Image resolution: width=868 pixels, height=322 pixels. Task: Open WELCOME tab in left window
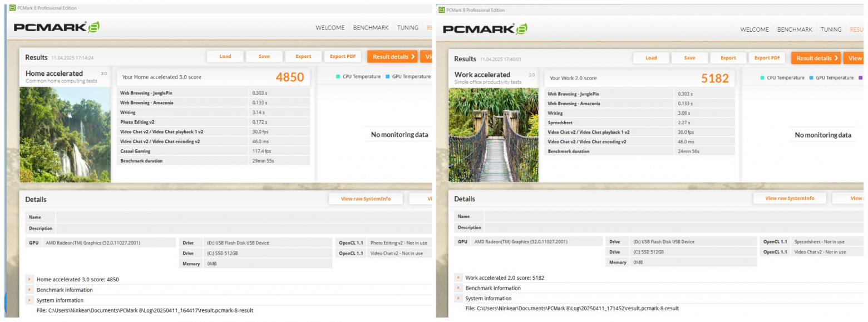(x=330, y=27)
